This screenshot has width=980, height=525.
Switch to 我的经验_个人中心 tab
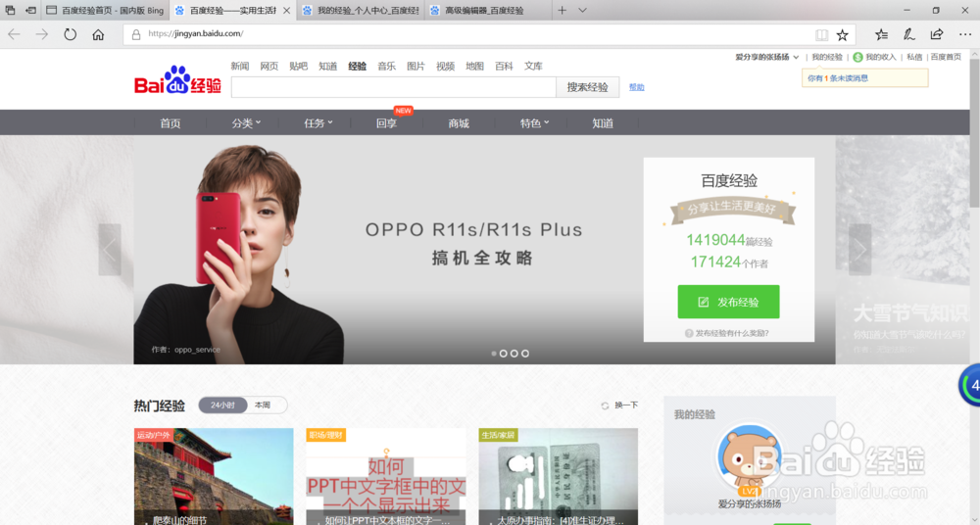point(360,11)
